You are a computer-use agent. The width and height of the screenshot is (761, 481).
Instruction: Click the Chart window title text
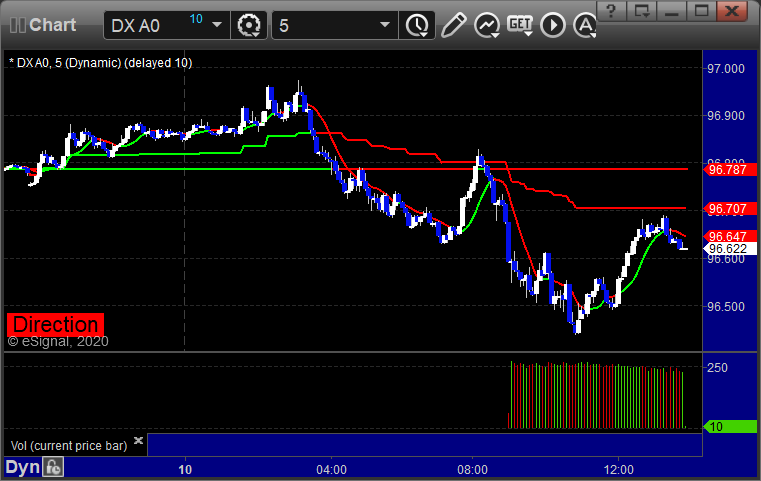click(52, 25)
